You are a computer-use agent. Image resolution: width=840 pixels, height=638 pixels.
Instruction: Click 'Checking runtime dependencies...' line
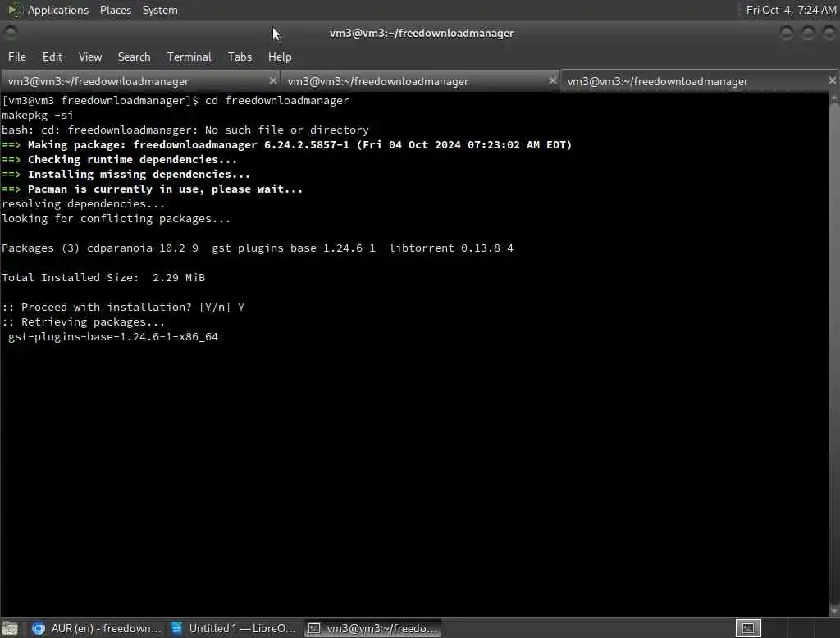tap(120, 160)
